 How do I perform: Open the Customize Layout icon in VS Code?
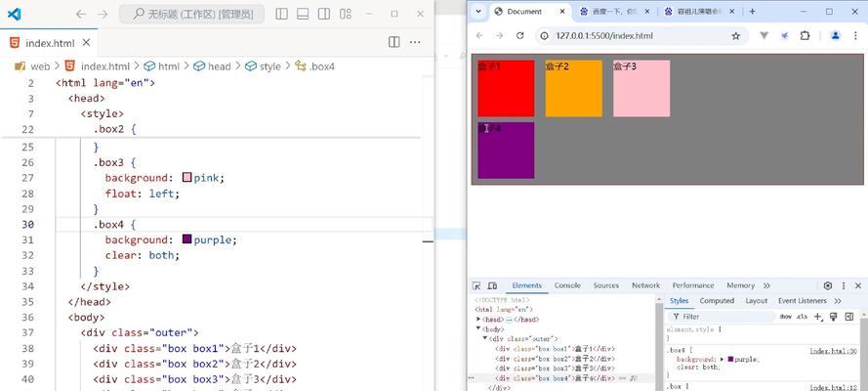(x=346, y=14)
